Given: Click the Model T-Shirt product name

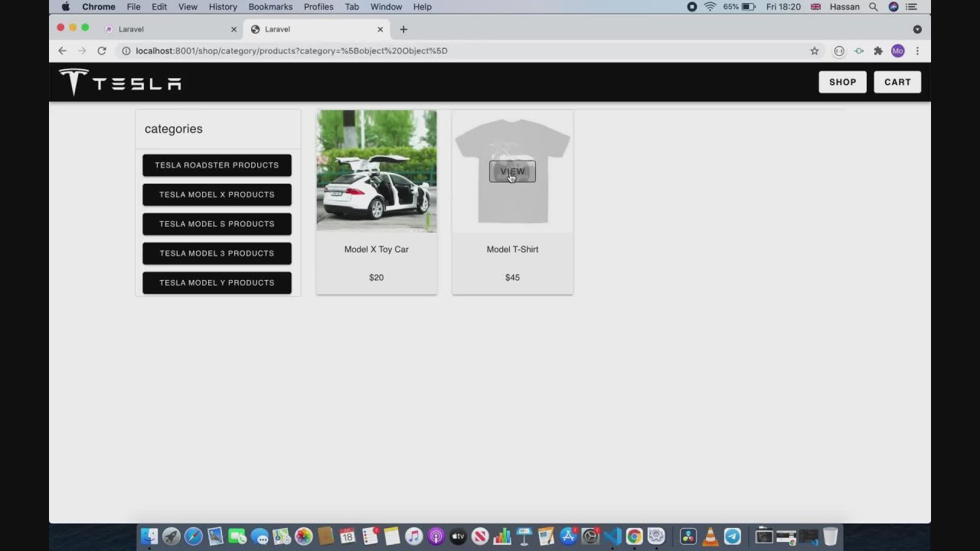Looking at the screenshot, I should tap(512, 249).
